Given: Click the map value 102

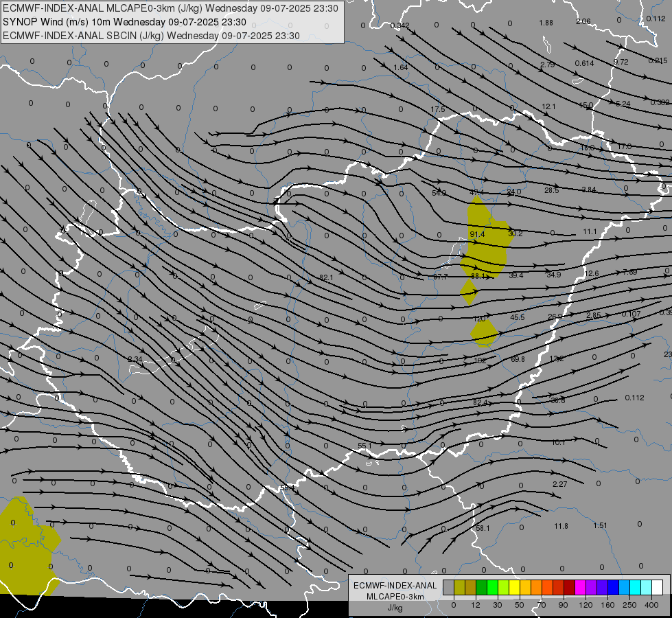Looking at the screenshot, I should coord(480,360).
